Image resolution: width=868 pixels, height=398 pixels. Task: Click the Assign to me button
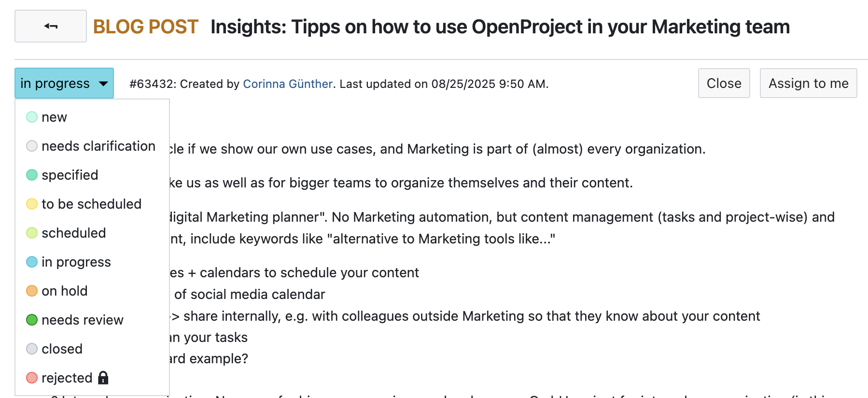click(x=808, y=83)
